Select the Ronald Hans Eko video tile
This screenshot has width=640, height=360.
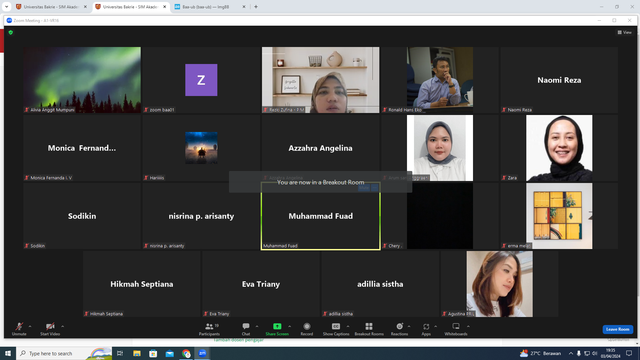(440, 80)
